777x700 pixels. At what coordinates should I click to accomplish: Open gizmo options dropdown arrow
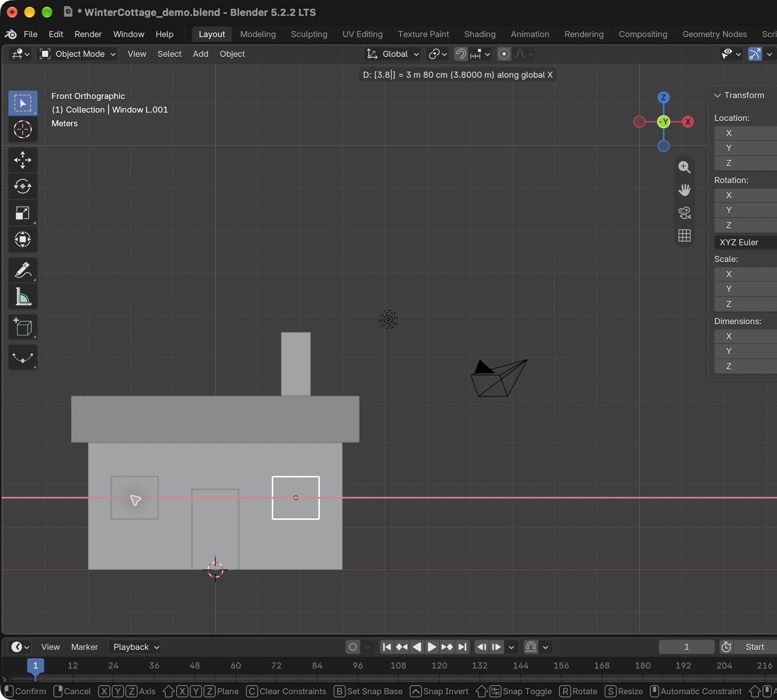point(769,54)
